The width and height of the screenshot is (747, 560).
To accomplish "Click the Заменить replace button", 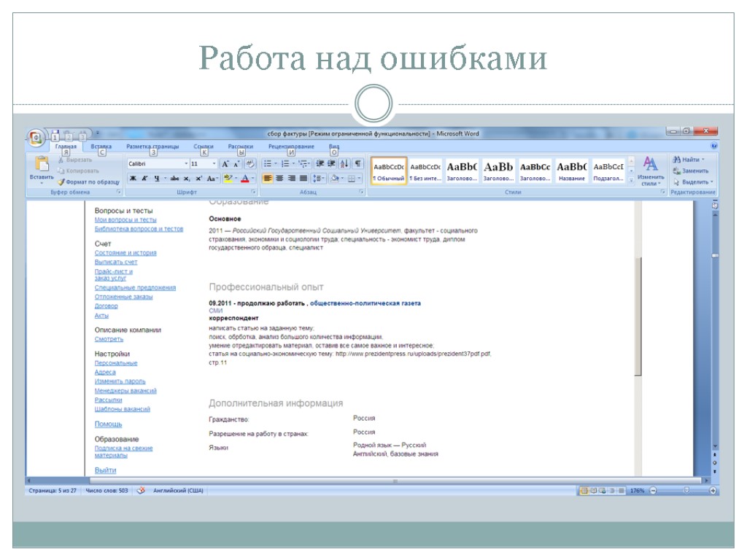I will click(691, 171).
